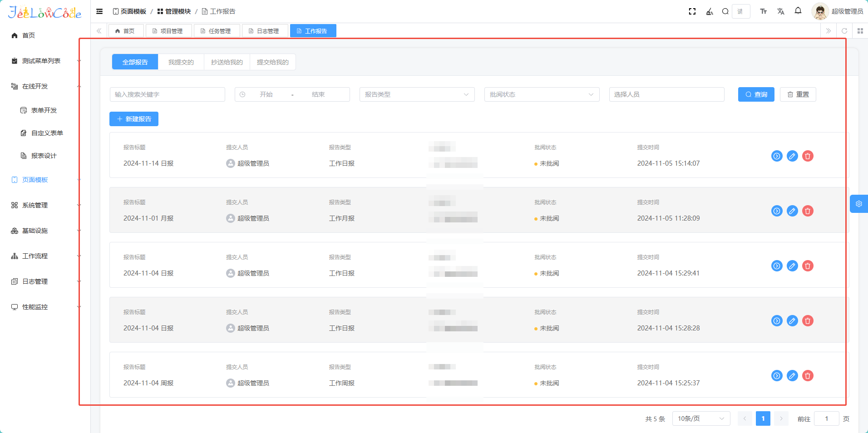Change the 10条/页 page size selector
The width and height of the screenshot is (868, 433).
click(700, 418)
